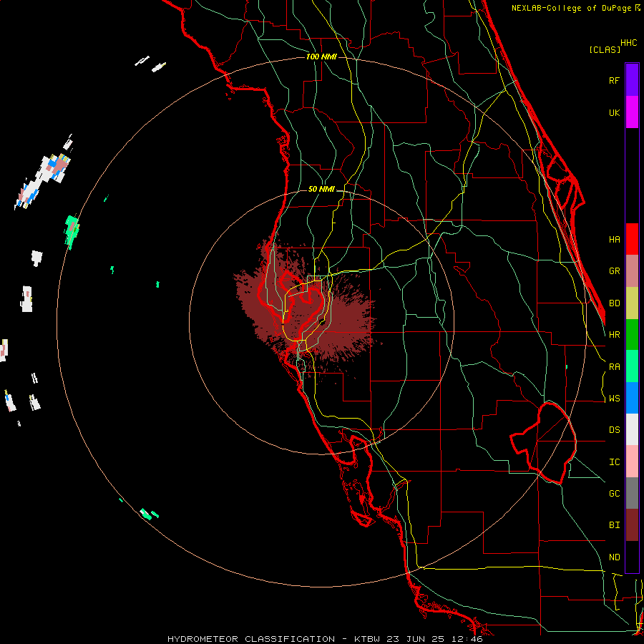Pick the blue WS legend swatch
The width and height of the screenshot is (644, 644).
point(632,398)
